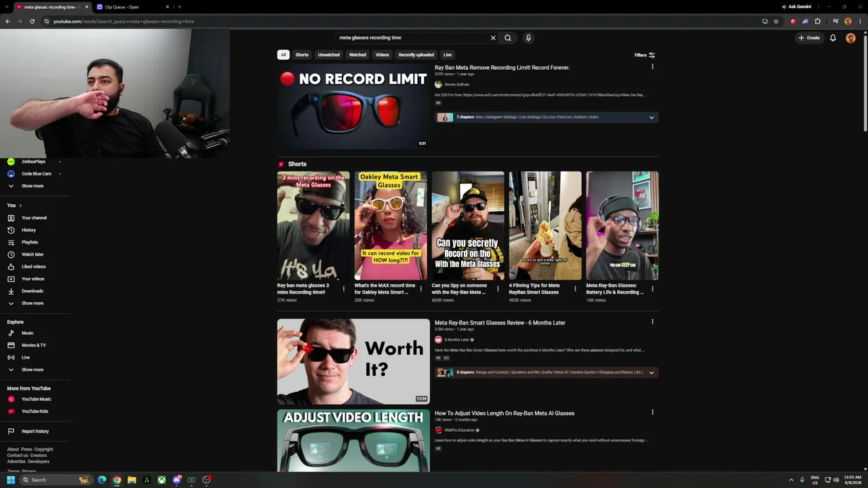Open Watch later in the sidebar
868x488 pixels.
[33, 254]
